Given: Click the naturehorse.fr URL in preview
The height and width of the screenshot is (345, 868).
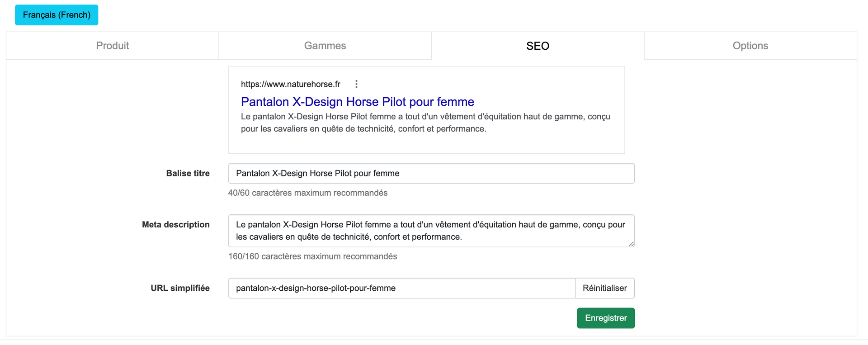Looking at the screenshot, I should tap(290, 84).
